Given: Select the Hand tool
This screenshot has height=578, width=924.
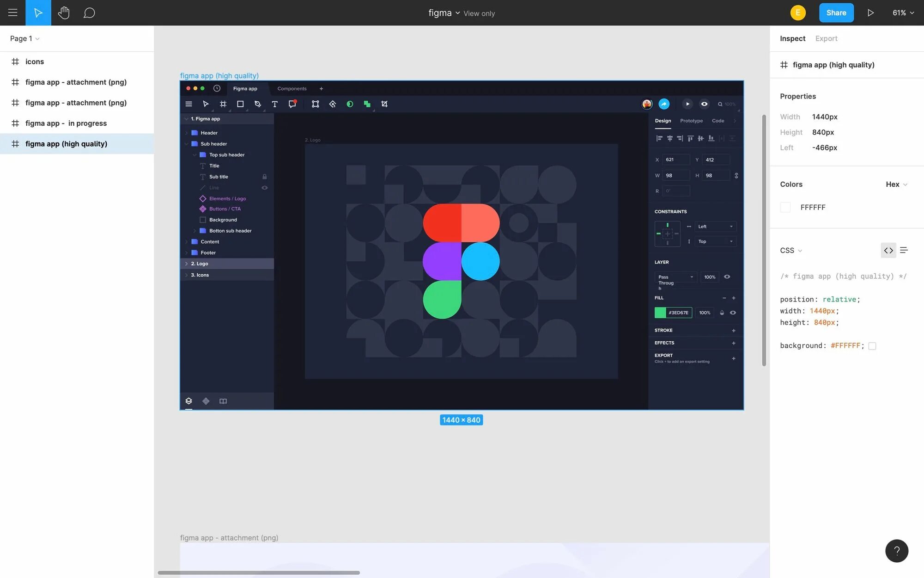Looking at the screenshot, I should click(x=64, y=12).
